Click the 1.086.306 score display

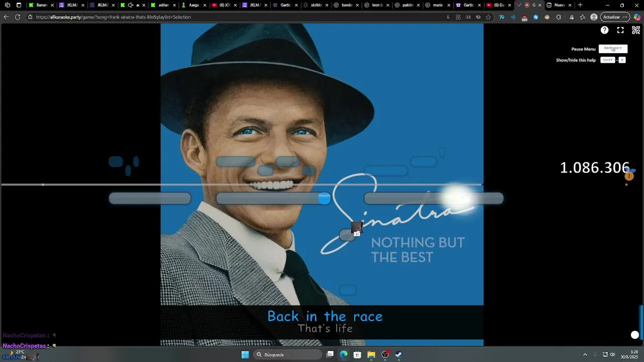[595, 168]
